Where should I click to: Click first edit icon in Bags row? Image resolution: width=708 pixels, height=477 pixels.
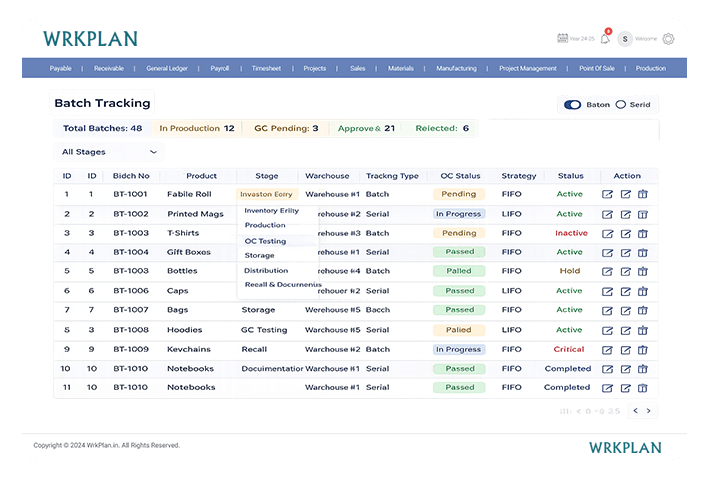coord(607,310)
